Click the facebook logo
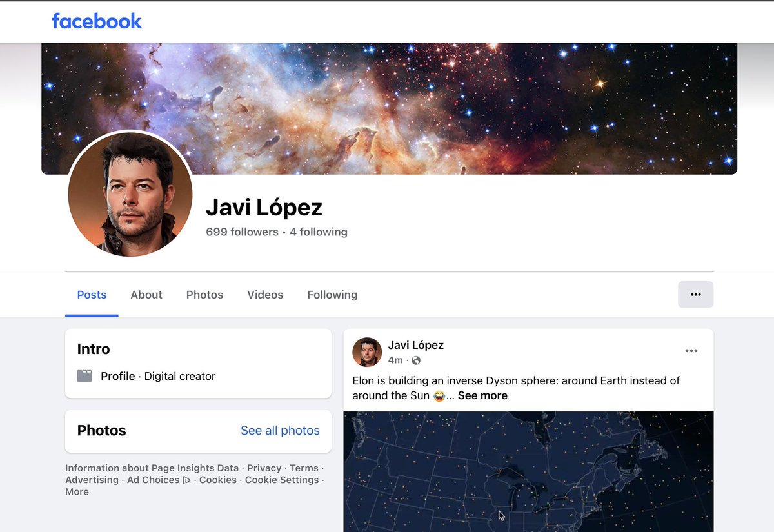Image resolution: width=774 pixels, height=532 pixels. [x=96, y=21]
